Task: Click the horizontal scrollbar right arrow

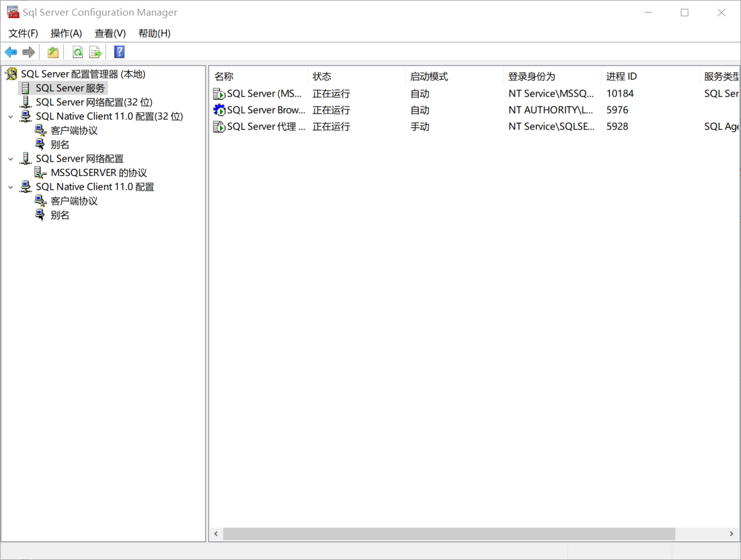Action: pos(731,534)
